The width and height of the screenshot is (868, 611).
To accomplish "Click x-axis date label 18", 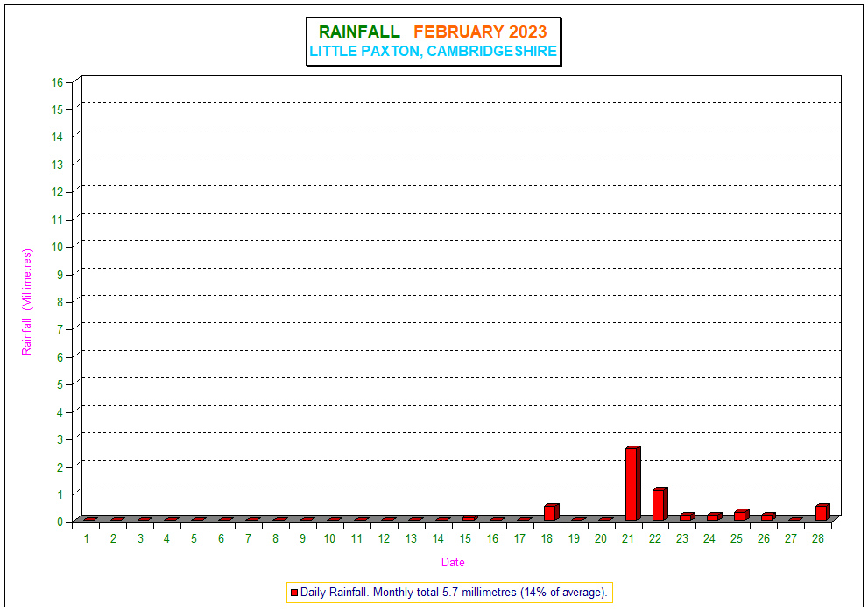I will coord(547,539).
